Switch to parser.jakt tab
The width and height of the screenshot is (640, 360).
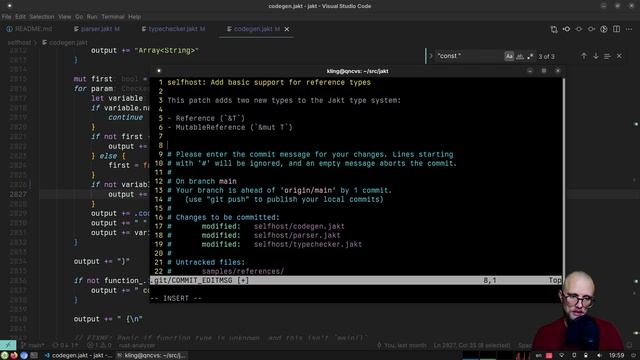tap(97, 29)
